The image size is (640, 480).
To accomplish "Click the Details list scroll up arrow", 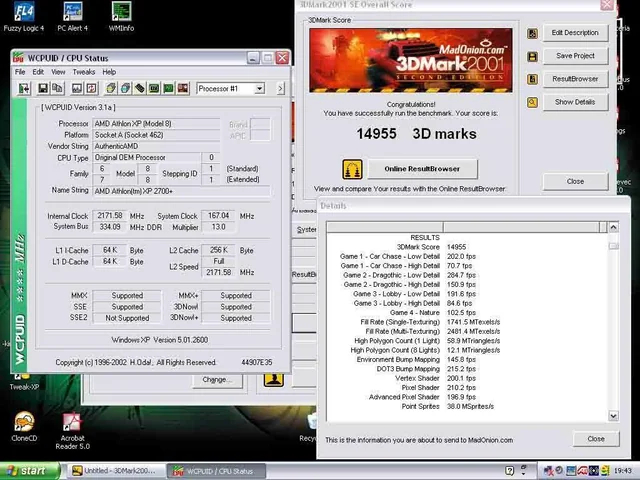I will pyautogui.click(x=613, y=227).
